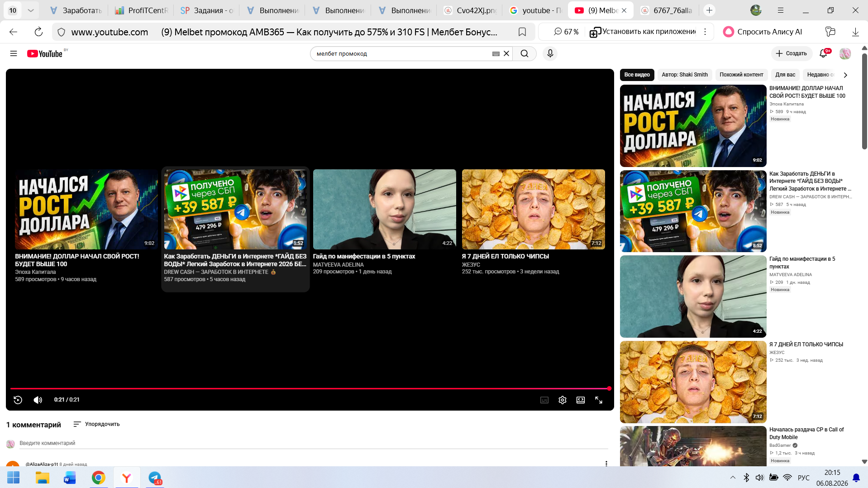Open Telegram from the taskbar
Screen dimensions: 868x488
[155, 478]
